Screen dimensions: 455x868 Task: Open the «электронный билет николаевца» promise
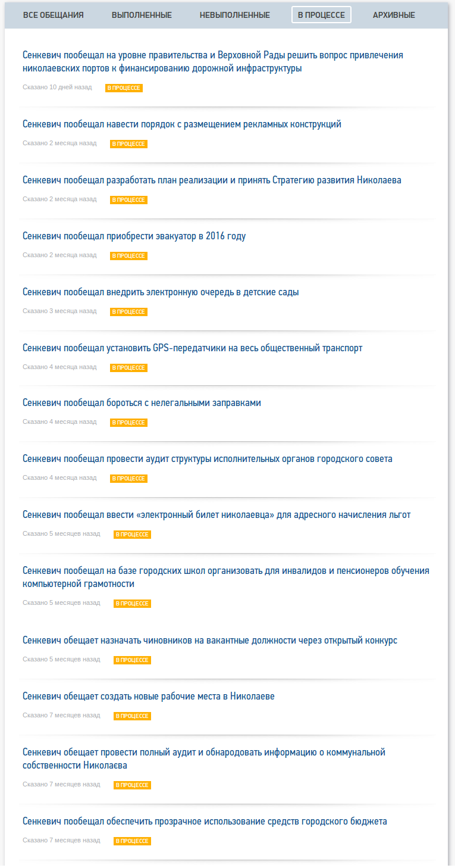(216, 515)
